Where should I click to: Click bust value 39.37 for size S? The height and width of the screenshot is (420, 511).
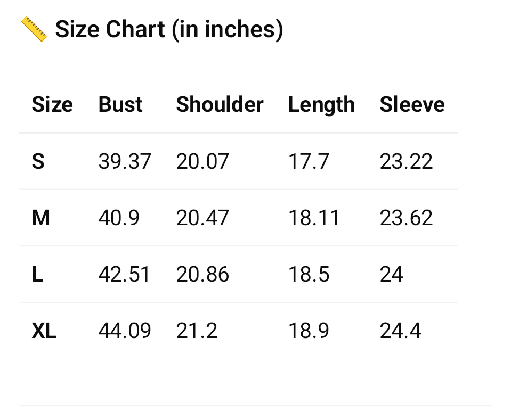click(125, 161)
